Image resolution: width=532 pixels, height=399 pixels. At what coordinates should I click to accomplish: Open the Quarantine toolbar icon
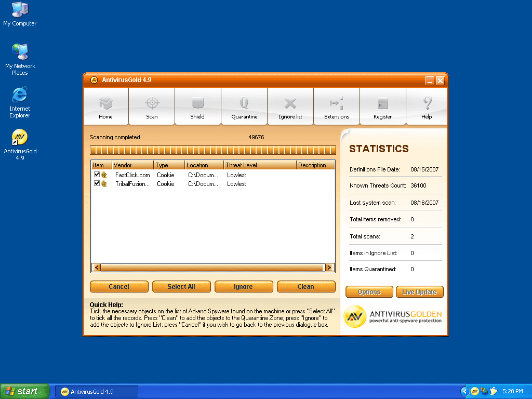(244, 104)
